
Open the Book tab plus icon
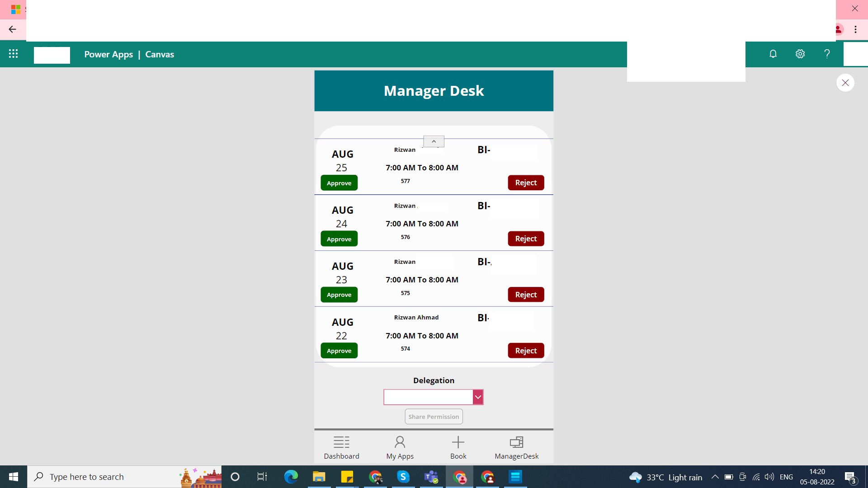coord(458,442)
